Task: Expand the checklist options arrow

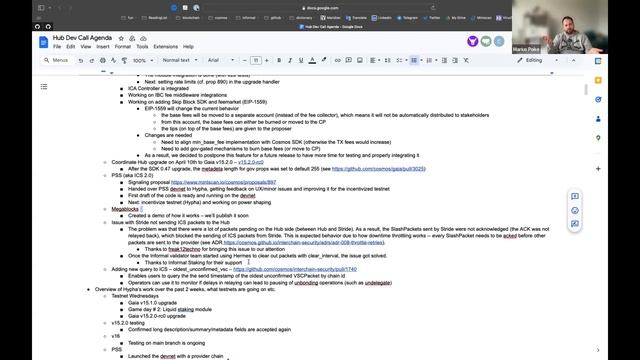Action: click(406, 60)
